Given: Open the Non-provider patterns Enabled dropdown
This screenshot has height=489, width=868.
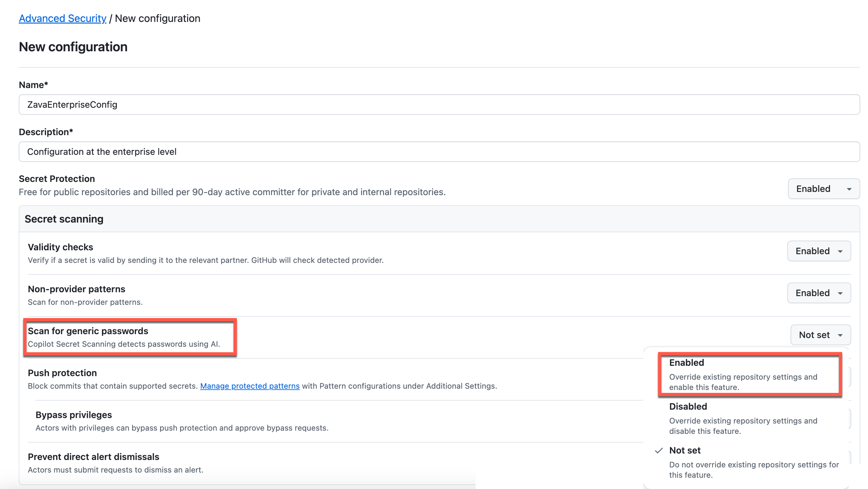Looking at the screenshot, I should click(818, 293).
